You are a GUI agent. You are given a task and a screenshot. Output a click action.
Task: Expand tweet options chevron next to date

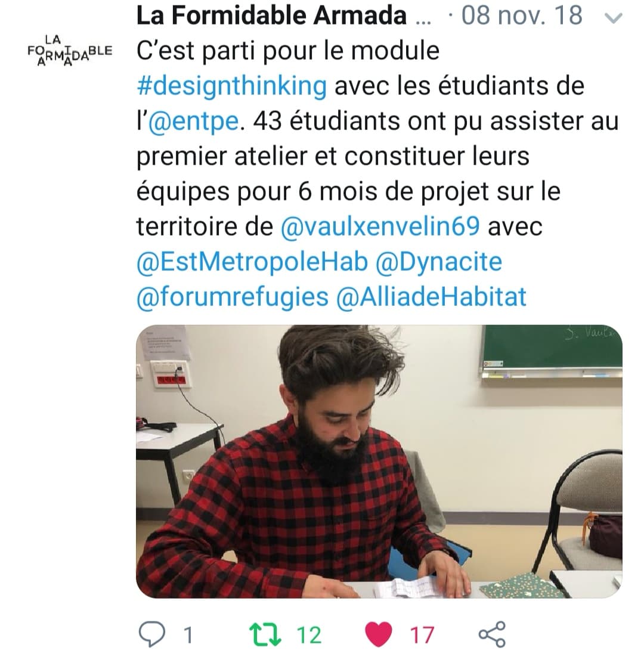tap(614, 18)
